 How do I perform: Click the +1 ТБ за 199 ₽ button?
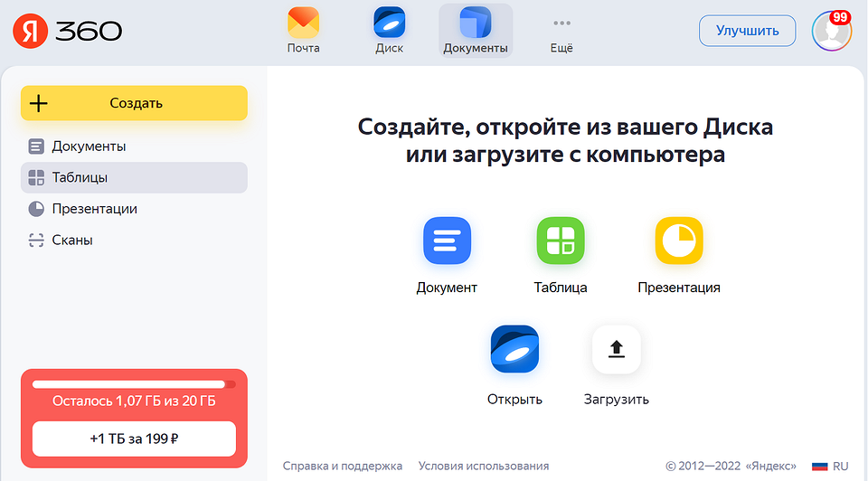134,439
